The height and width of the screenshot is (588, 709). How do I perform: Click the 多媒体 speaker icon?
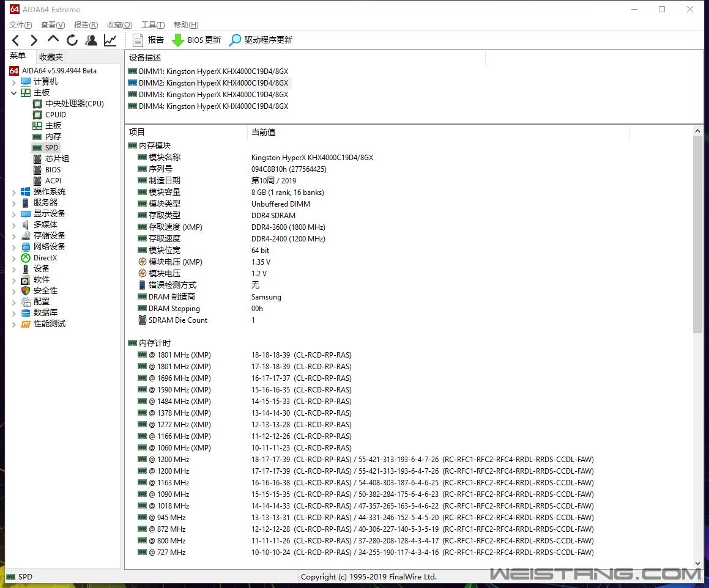pos(26,224)
